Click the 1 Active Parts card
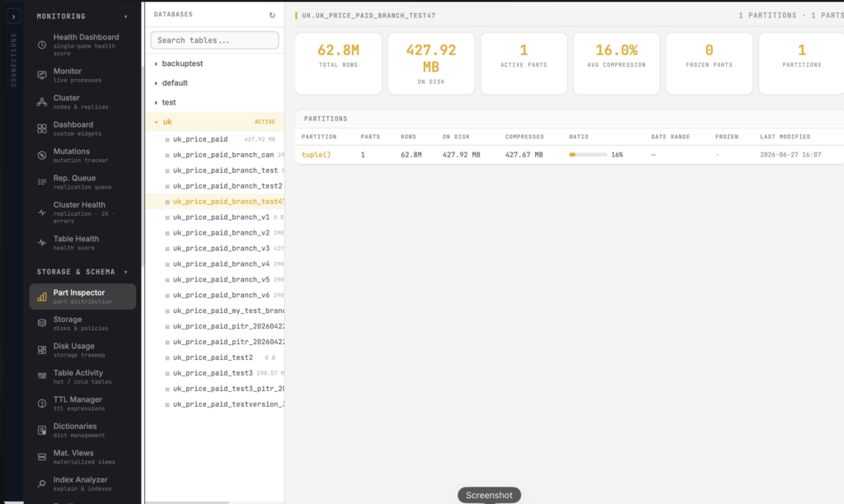This screenshot has width=844, height=504. tap(523, 63)
